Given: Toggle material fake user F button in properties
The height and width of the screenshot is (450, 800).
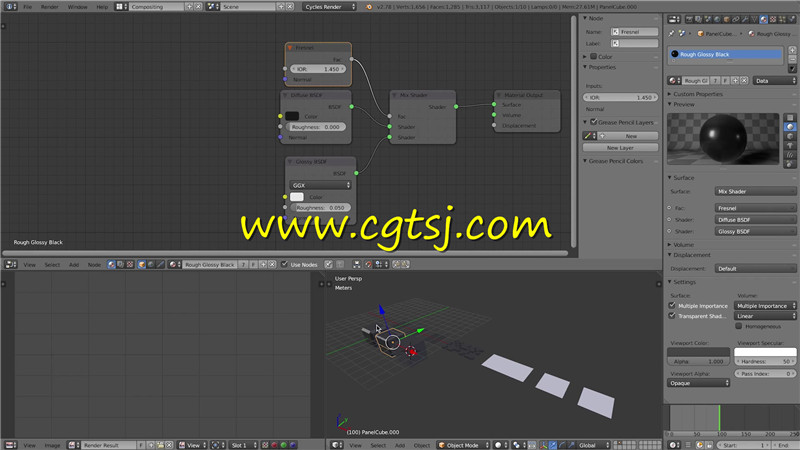Looking at the screenshot, I should pyautogui.click(x=726, y=81).
